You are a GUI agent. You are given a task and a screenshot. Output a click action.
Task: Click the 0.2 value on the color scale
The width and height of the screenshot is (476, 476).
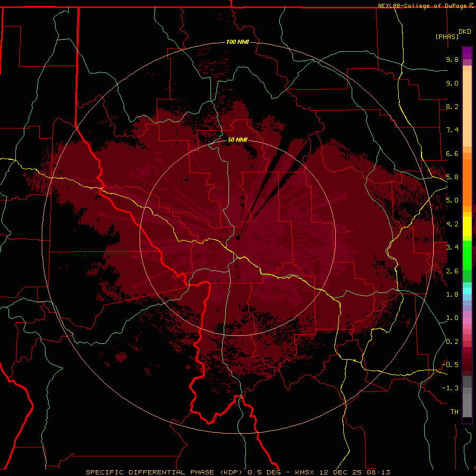(x=452, y=342)
